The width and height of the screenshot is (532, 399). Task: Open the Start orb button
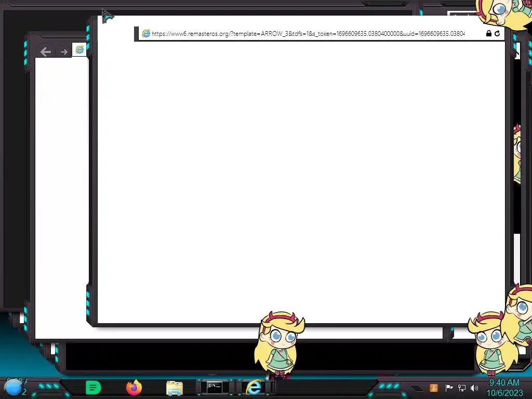tap(13, 388)
